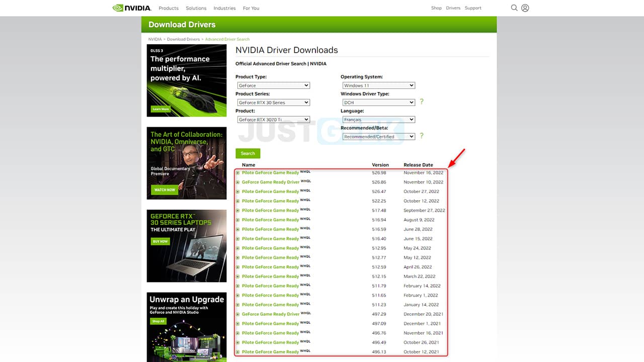This screenshot has width=644, height=362.
Task: Expand the driver row version 511.23
Action: (238, 305)
